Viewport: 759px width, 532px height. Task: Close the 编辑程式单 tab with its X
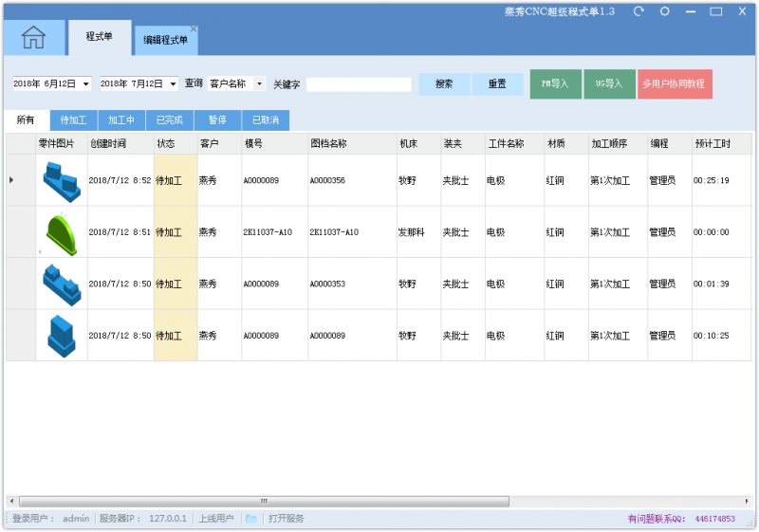click(194, 29)
